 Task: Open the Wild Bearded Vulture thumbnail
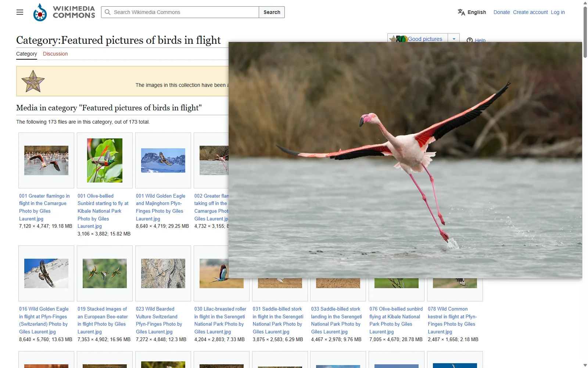[163, 273]
